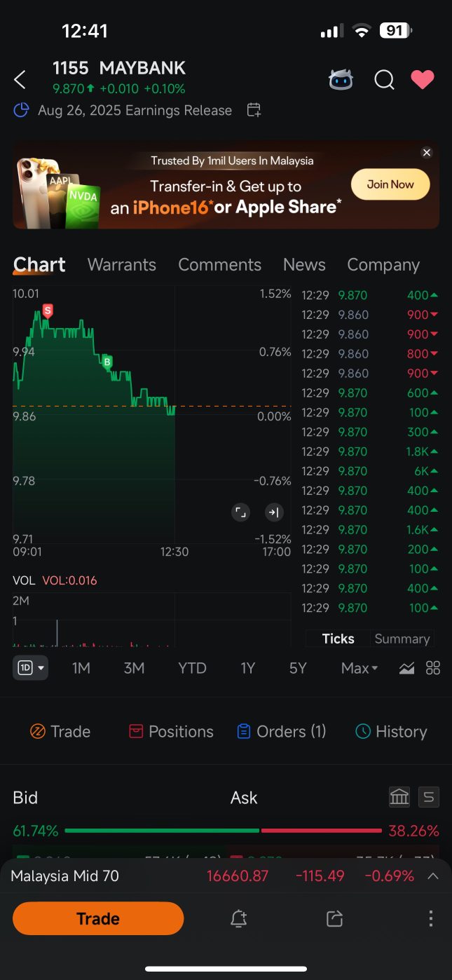Open the iPhone16 transfer-in banner
Screen dimensions: 452x980
coord(226,185)
